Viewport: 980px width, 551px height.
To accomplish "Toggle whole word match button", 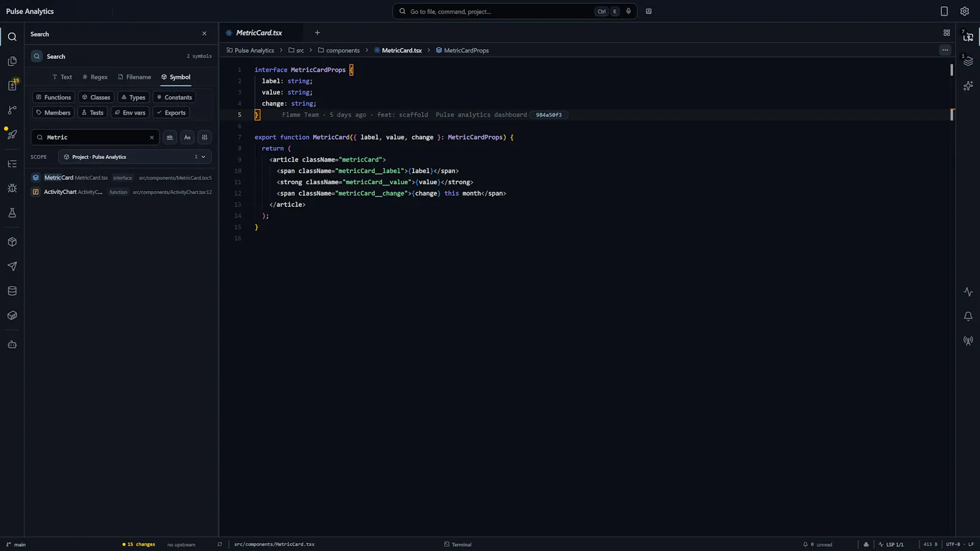I will [170, 137].
